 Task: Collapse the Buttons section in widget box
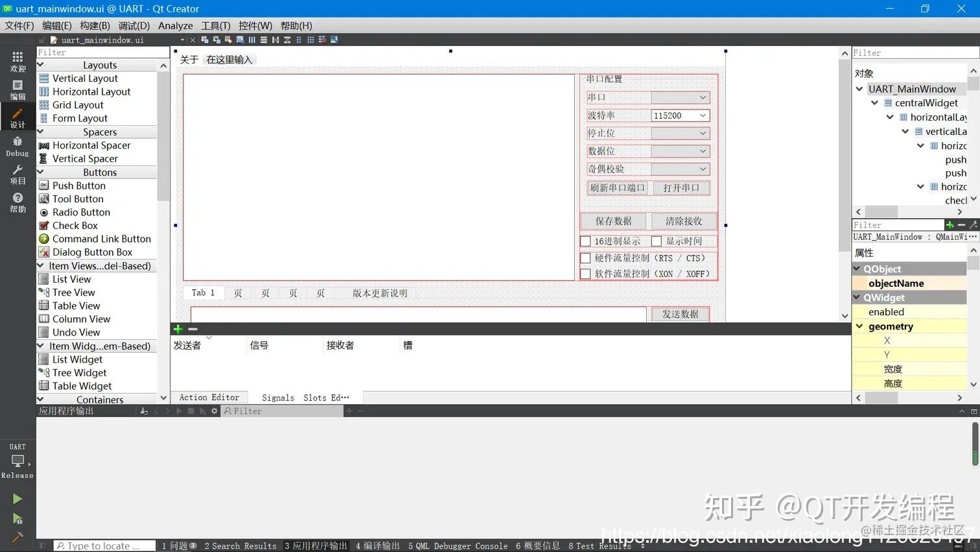click(x=41, y=172)
